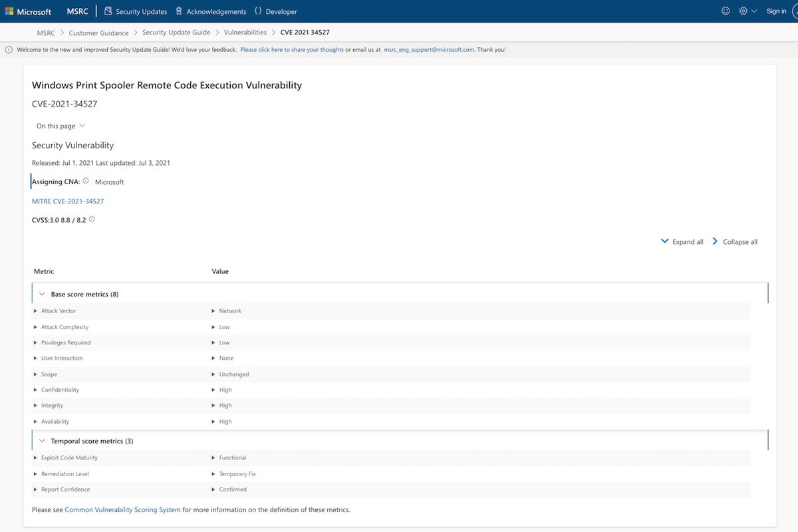Image resolution: width=798 pixels, height=532 pixels.
Task: Click the Security Updates shield icon
Action: 108,11
